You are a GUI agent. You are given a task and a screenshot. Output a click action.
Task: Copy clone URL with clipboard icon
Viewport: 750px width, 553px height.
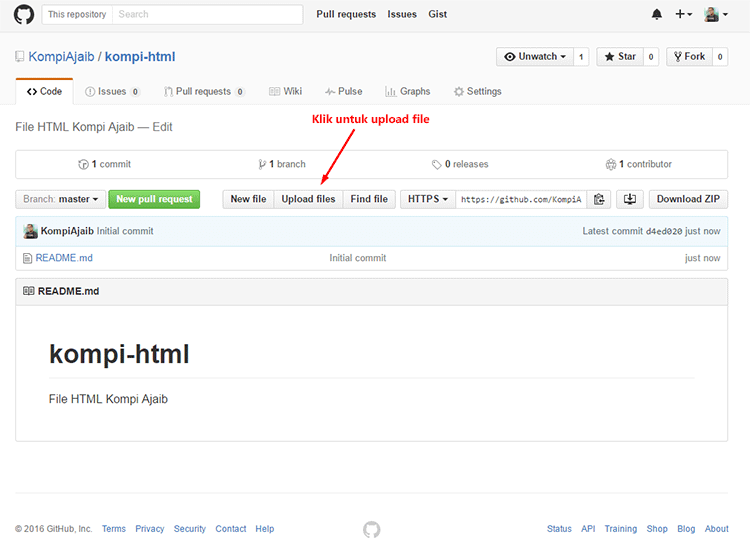click(599, 199)
